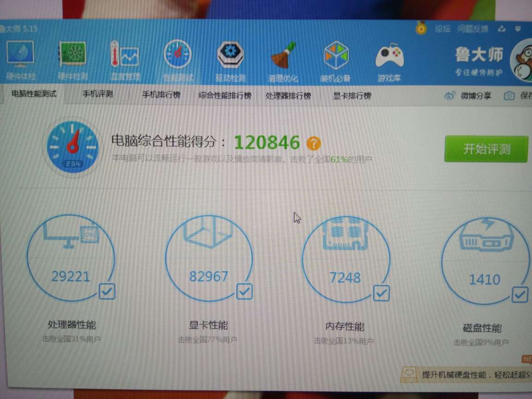Uncheck the 内存性能 test checkbox
The image size is (532, 399).
(x=381, y=293)
